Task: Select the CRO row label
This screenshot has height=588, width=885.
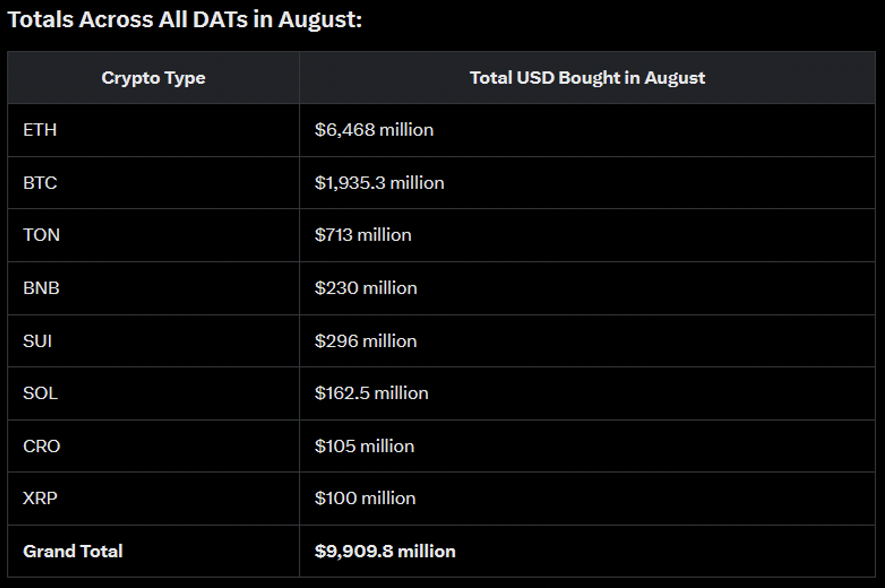Action: coord(41,446)
